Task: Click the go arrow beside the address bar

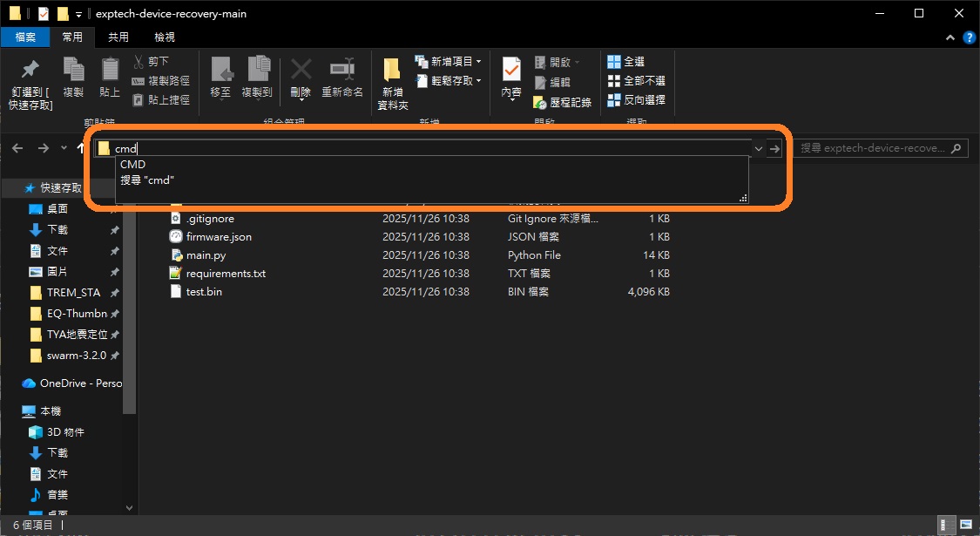Action: point(774,148)
